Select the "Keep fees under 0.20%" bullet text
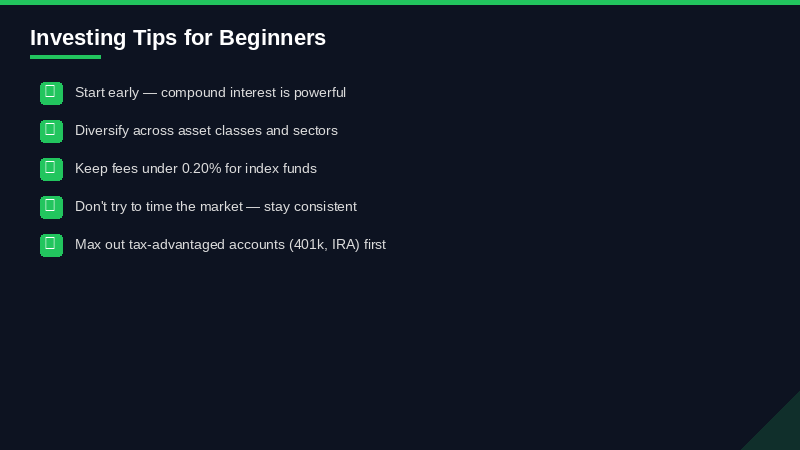 point(196,169)
